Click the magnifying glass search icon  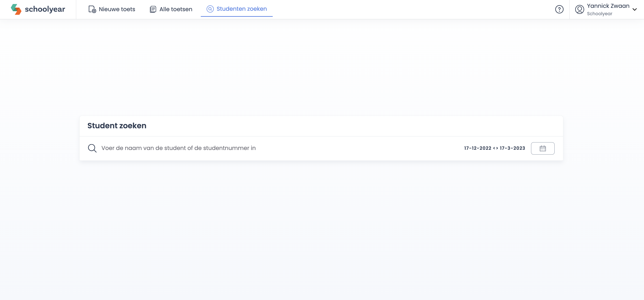coord(92,148)
